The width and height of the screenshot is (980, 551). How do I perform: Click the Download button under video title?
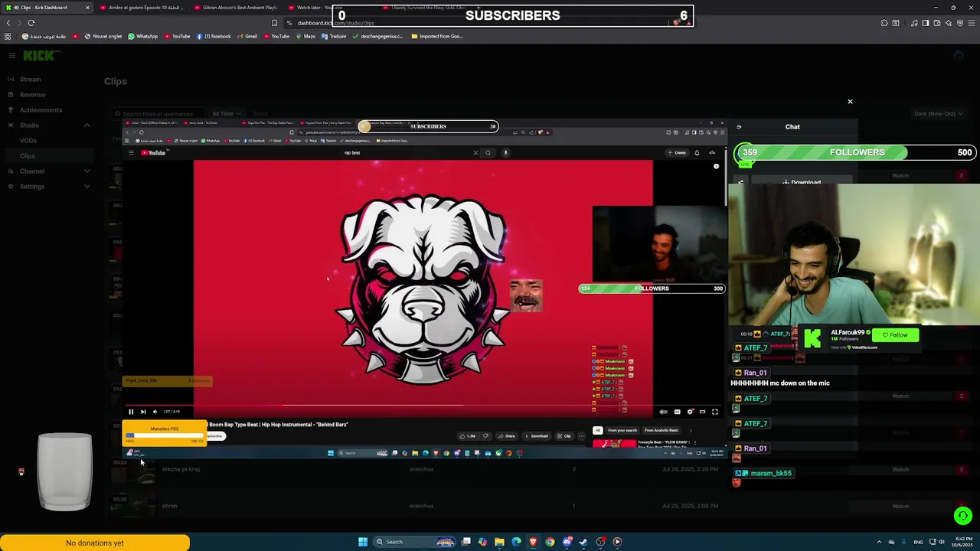(x=536, y=436)
